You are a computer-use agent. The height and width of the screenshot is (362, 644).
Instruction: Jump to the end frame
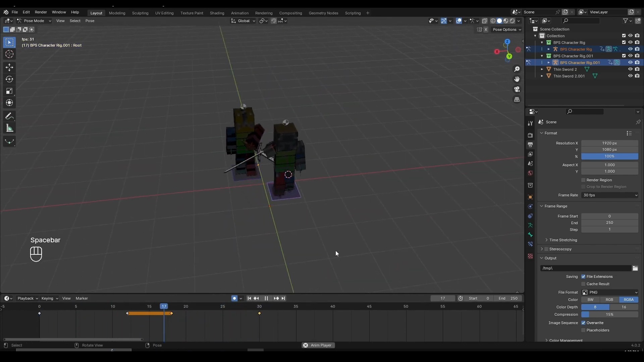tap(283, 298)
